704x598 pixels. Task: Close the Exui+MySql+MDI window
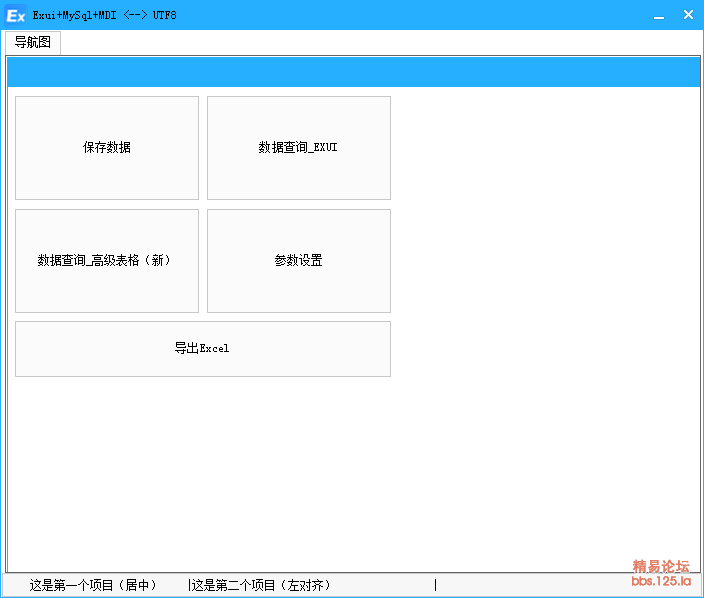point(688,15)
